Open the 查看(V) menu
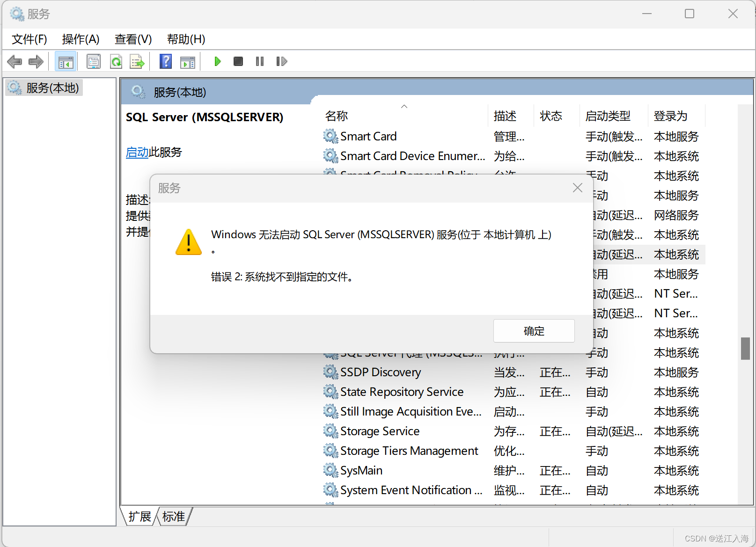Screen dimensions: 756x547 pos(133,39)
